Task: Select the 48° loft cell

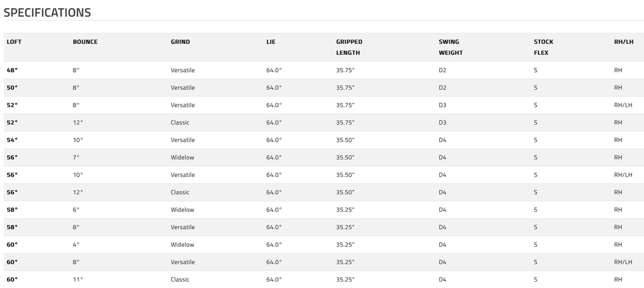Action: (12, 70)
